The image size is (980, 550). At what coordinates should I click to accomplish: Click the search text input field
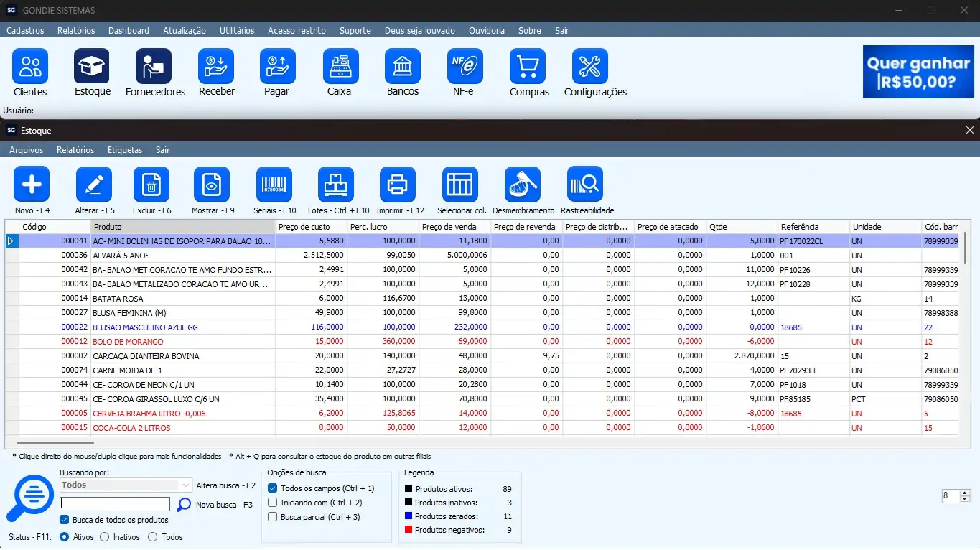[115, 504]
